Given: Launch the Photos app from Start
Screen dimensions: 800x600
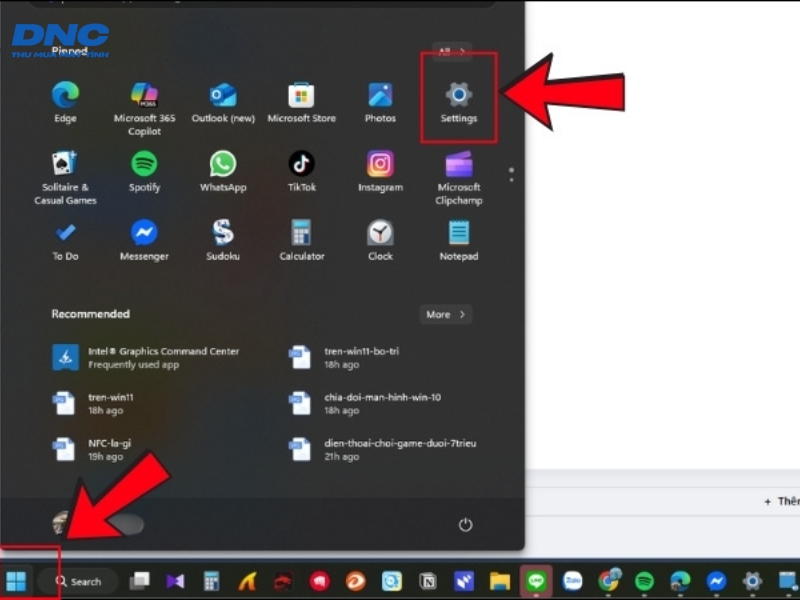Looking at the screenshot, I should coord(380,102).
